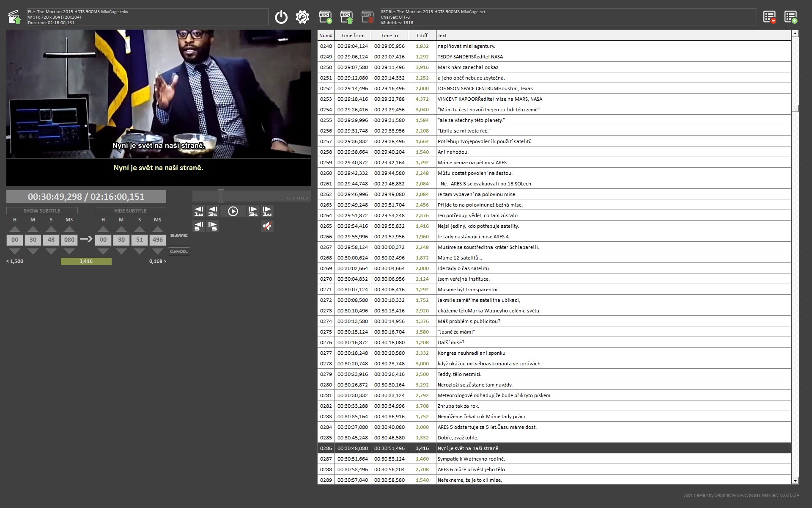812x508 pixels.
Task: Delete selected subtitle with the red-minus list icon
Action: tap(769, 17)
